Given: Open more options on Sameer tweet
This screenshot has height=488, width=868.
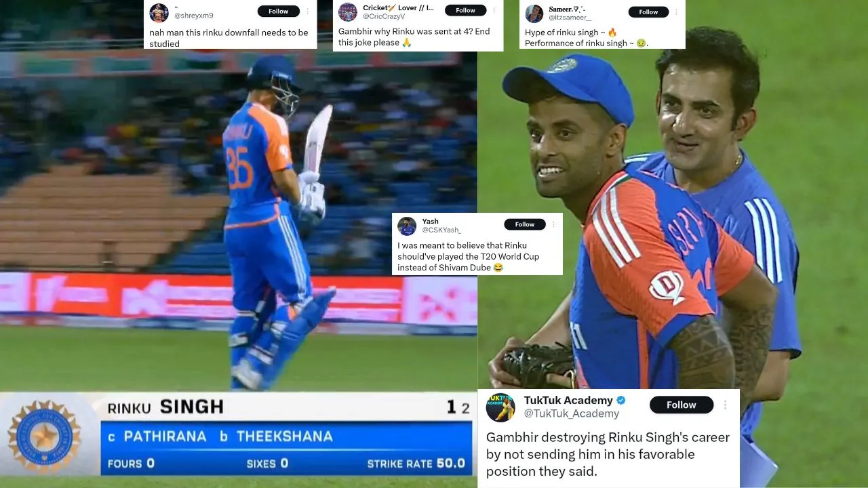Looking at the screenshot, I should pos(677,12).
